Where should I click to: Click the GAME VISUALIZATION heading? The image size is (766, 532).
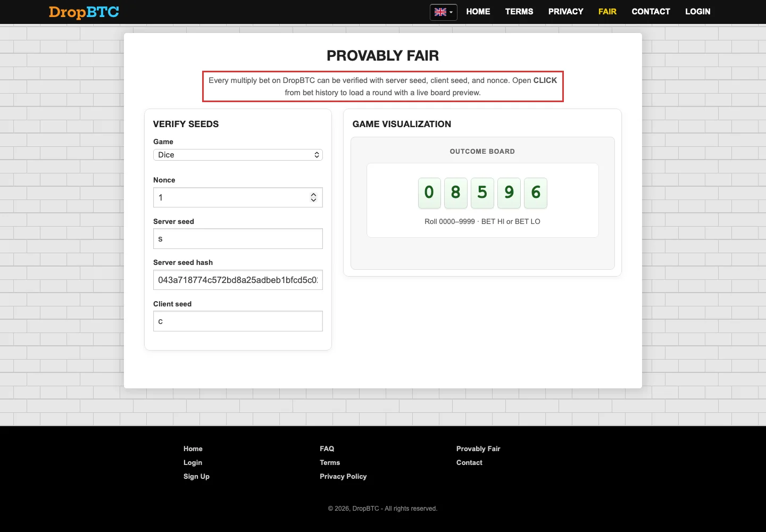(x=402, y=124)
